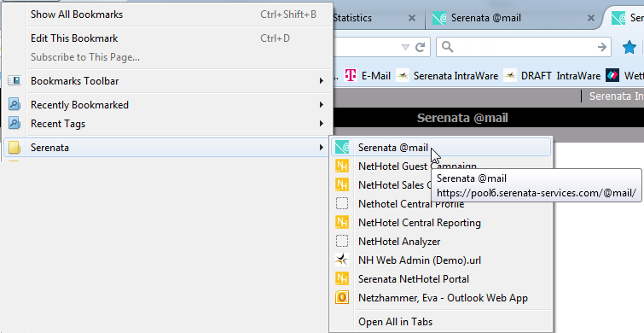Screen dimensions: 644x333
Task: Open the URL bar history dropdown
Action: click(x=405, y=47)
